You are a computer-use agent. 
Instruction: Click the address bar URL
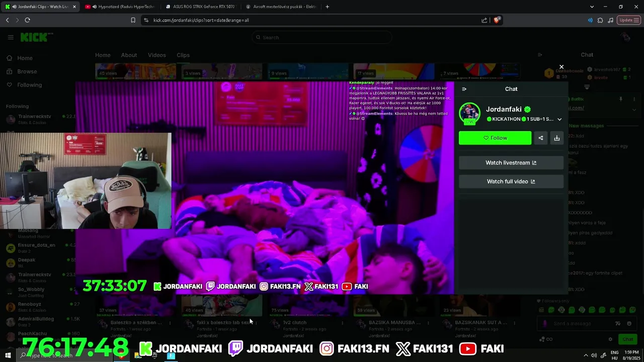click(201, 20)
